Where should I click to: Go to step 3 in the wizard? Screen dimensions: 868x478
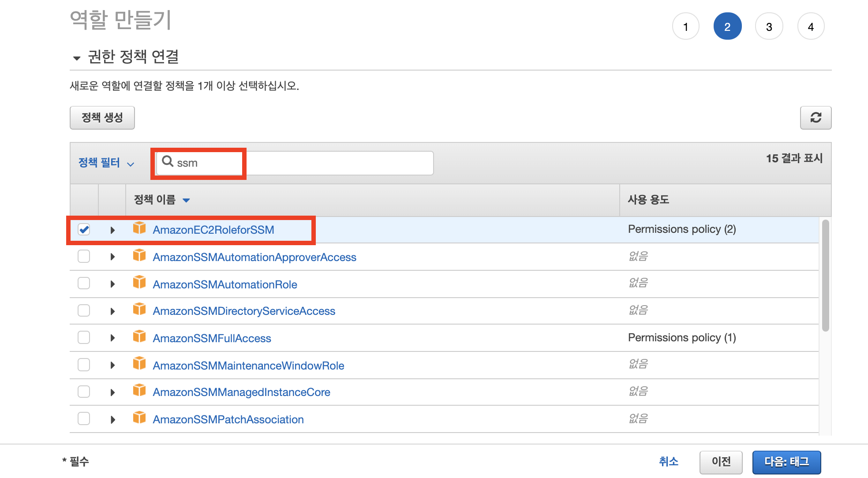pyautogui.click(x=769, y=26)
